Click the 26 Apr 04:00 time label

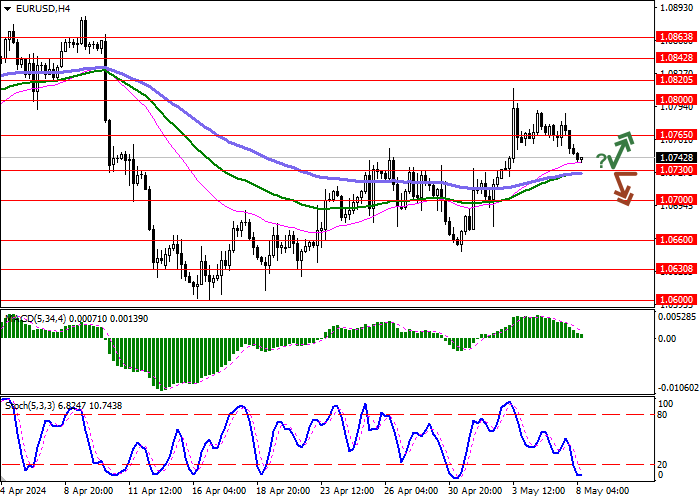tap(412, 491)
